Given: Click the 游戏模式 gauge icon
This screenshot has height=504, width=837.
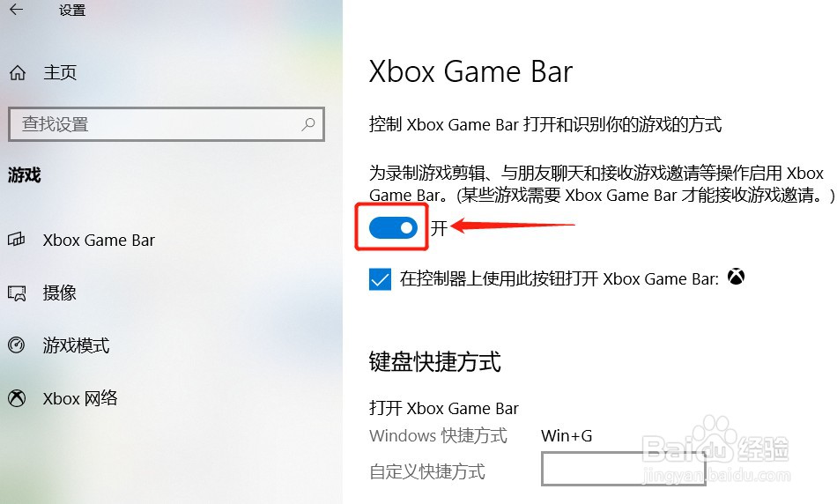Looking at the screenshot, I should pos(16,345).
